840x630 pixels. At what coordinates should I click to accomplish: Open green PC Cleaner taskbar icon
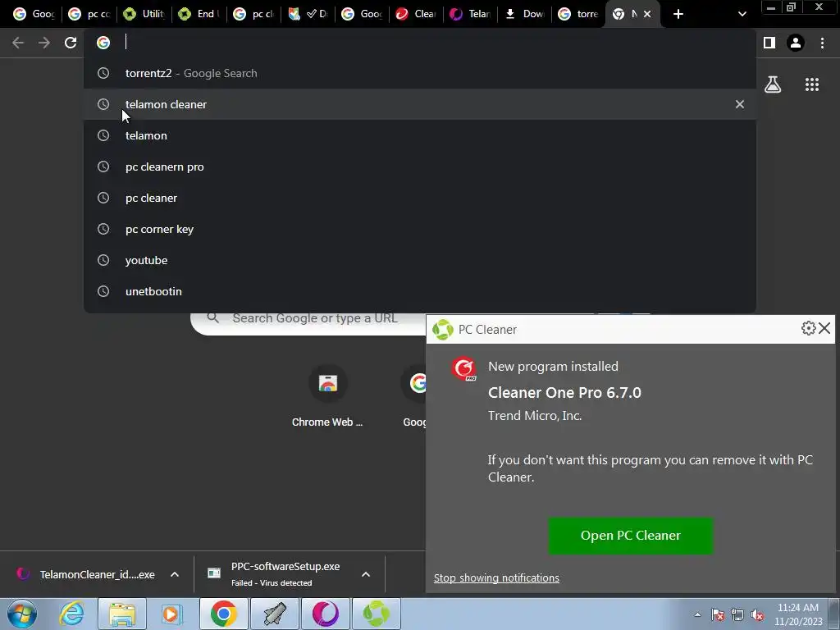pos(376,614)
